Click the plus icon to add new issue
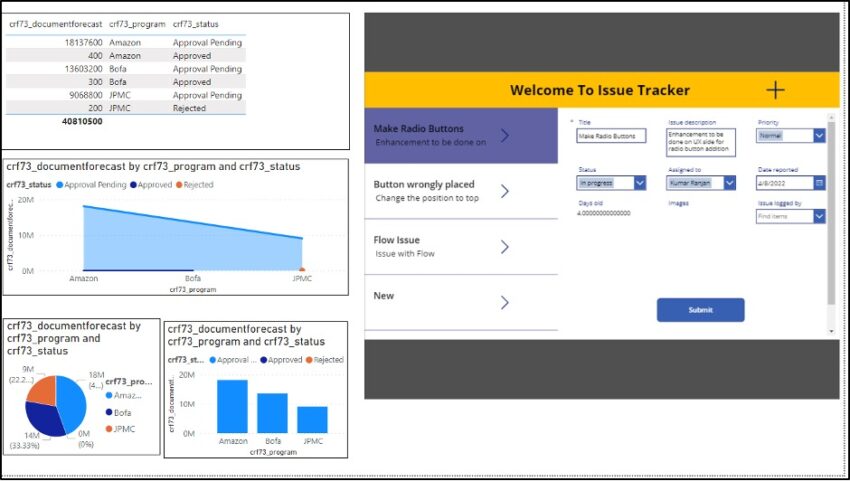 (775, 90)
